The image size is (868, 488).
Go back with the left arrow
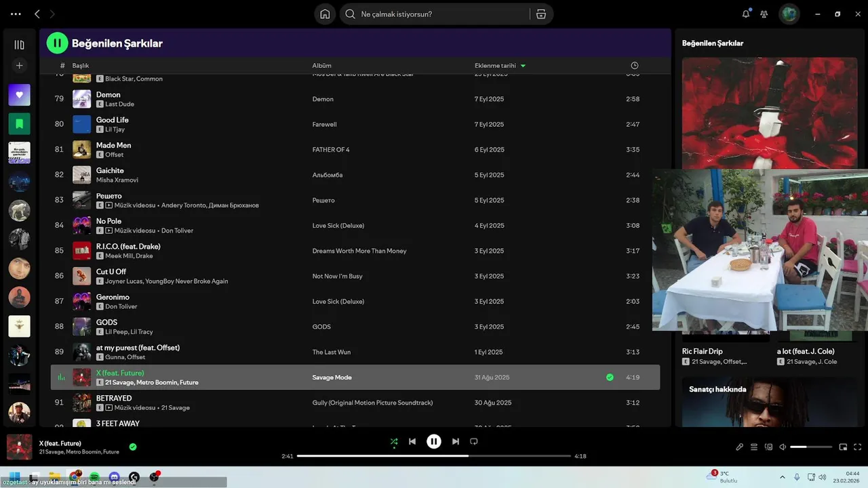37,14
